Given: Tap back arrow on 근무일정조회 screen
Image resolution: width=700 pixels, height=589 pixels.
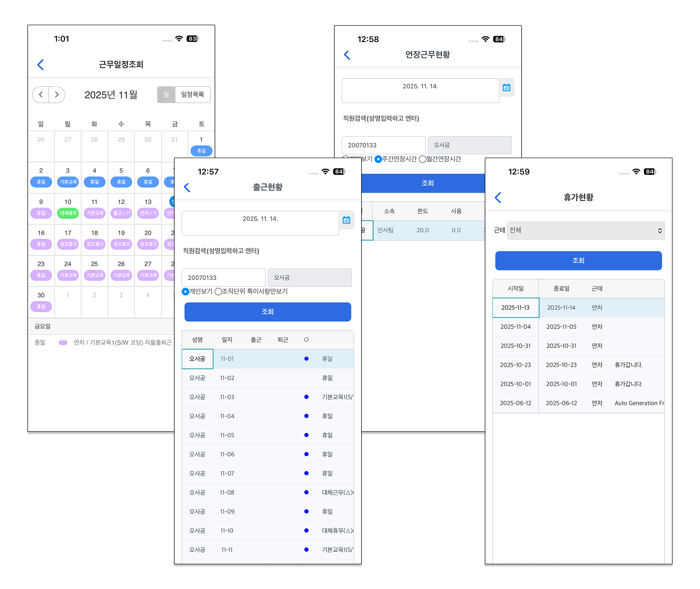Looking at the screenshot, I should [41, 65].
